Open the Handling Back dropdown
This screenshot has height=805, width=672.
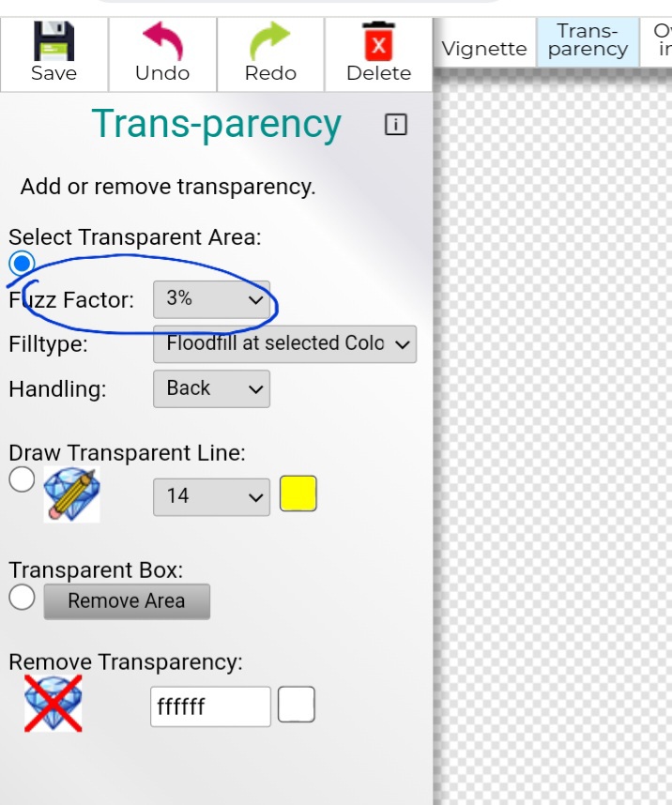[x=212, y=388]
